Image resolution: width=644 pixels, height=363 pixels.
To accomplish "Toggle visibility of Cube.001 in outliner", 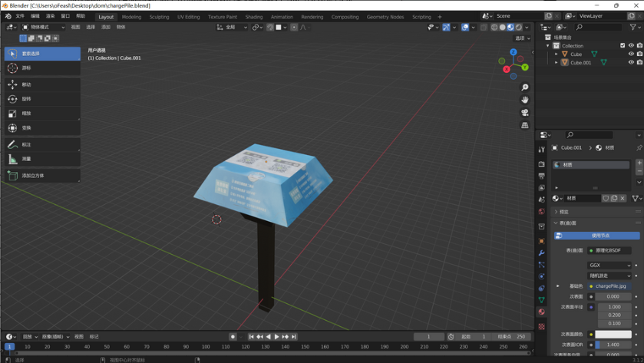I will (631, 62).
